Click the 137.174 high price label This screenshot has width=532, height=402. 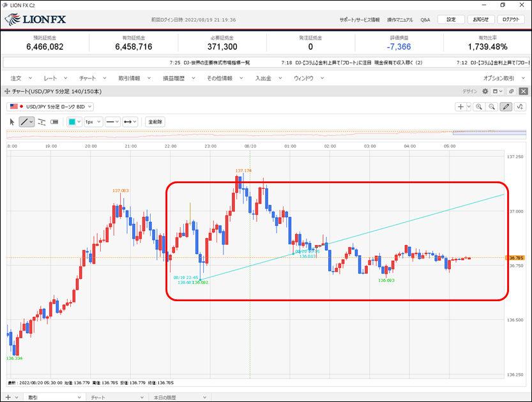click(x=243, y=171)
